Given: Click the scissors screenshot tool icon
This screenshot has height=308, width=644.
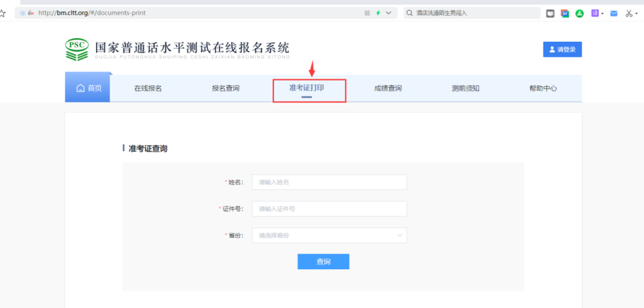Looking at the screenshot, I should (629, 14).
